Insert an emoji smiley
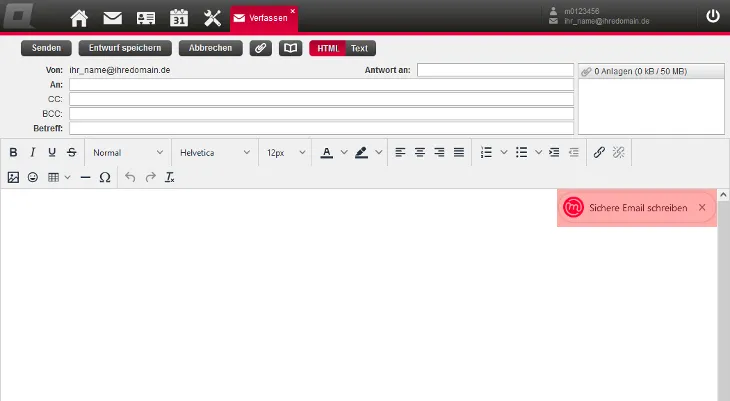The image size is (730, 401). [33, 177]
